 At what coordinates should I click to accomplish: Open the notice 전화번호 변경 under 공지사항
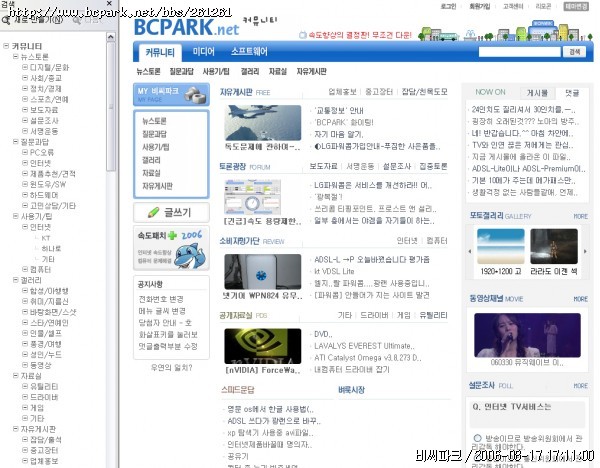pyautogui.click(x=161, y=299)
